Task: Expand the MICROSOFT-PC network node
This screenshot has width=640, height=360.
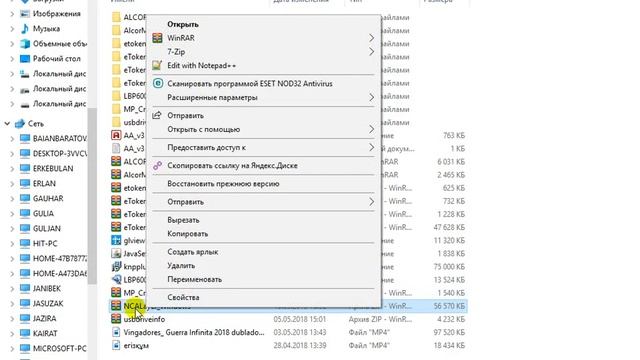Action: [12, 349]
